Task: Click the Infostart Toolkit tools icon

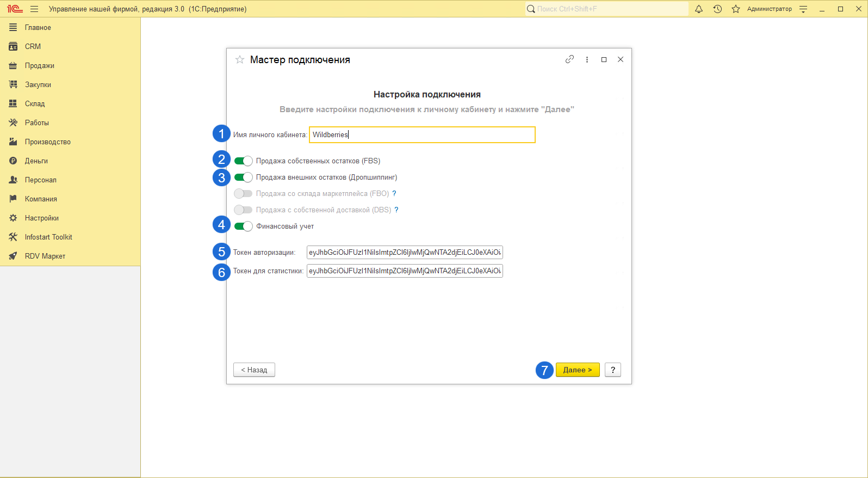Action: (13, 237)
